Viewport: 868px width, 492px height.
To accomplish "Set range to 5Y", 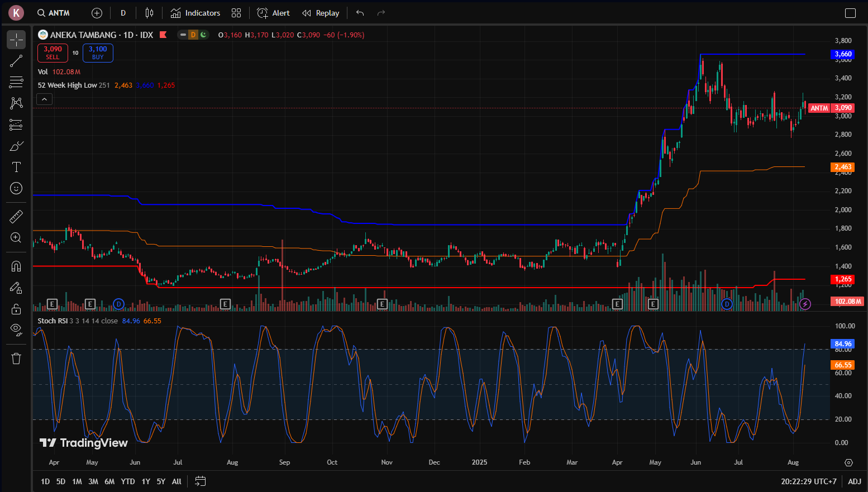I will pos(161,481).
